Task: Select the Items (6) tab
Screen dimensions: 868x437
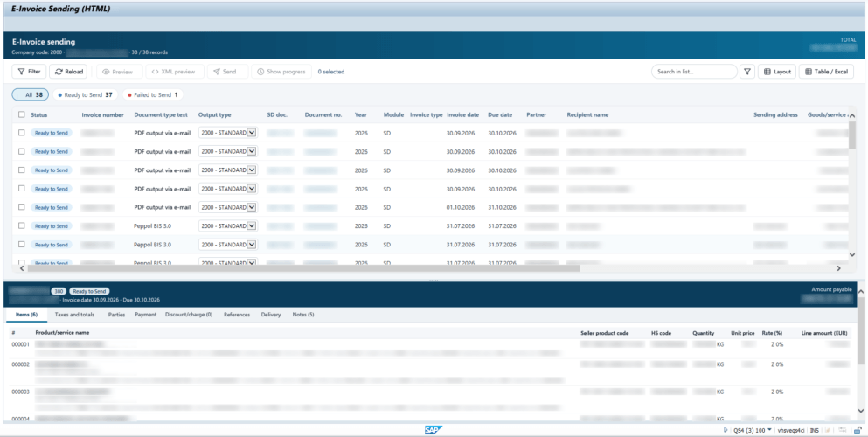Action: (26, 314)
